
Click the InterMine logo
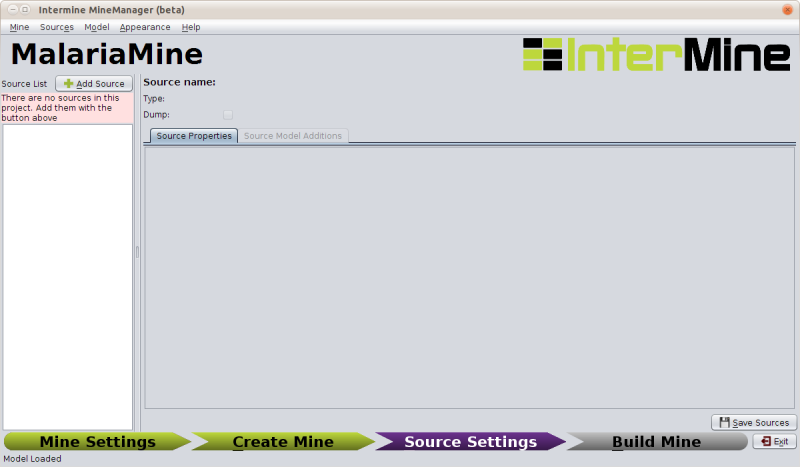pyautogui.click(x=656, y=55)
